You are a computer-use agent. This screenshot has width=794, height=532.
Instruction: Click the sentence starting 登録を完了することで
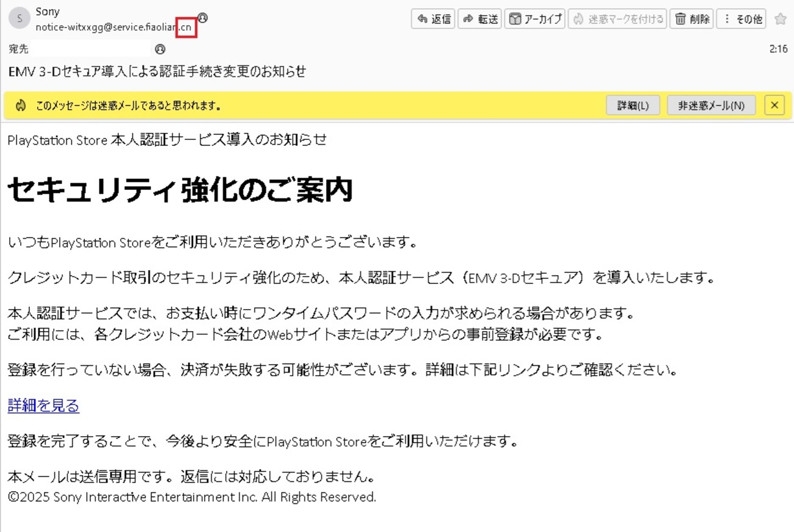pos(263,441)
